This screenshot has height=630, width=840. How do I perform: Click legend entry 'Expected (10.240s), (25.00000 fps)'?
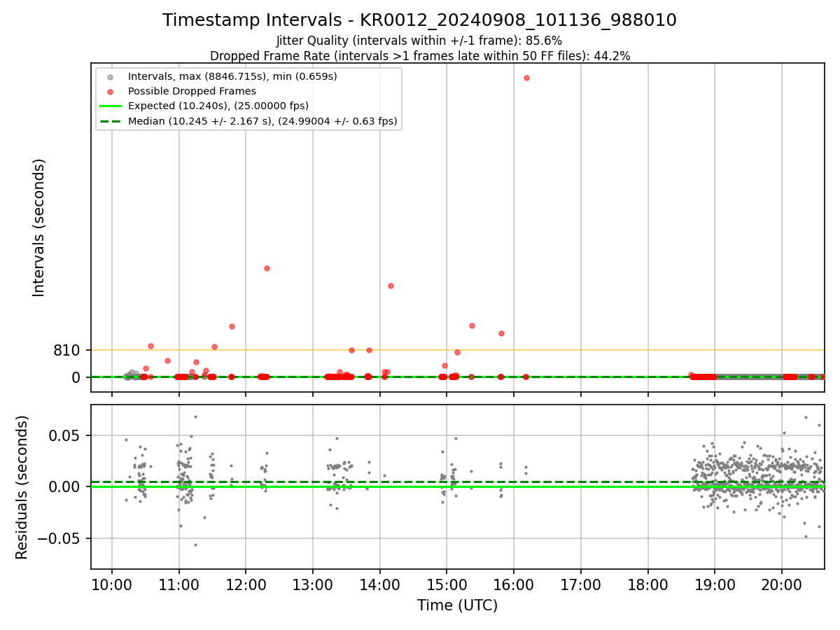click(218, 106)
